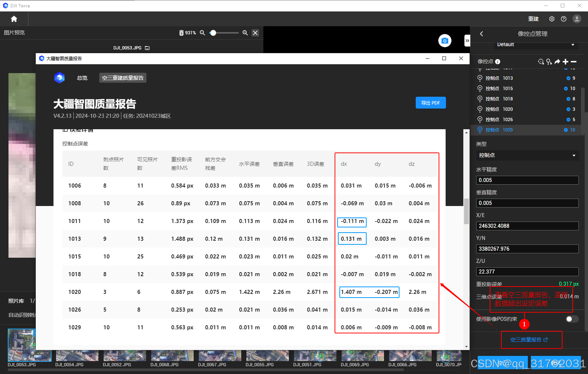Click 重投影误差RMS column header
The height and width of the screenshot is (374, 588).
(x=181, y=164)
